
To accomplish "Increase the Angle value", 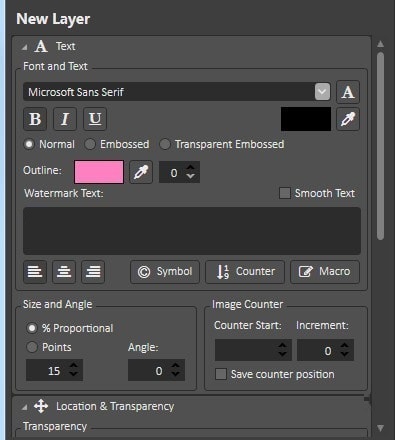I will (175, 365).
